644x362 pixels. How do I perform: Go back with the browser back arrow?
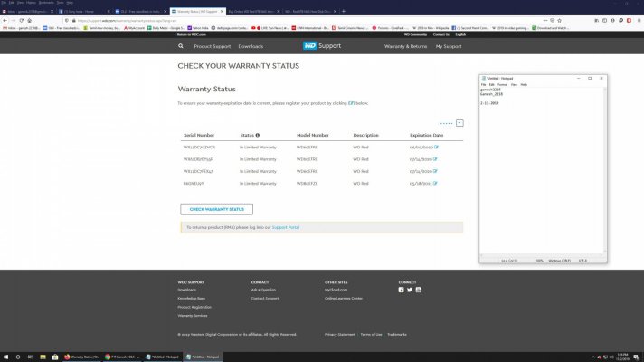(5, 20)
